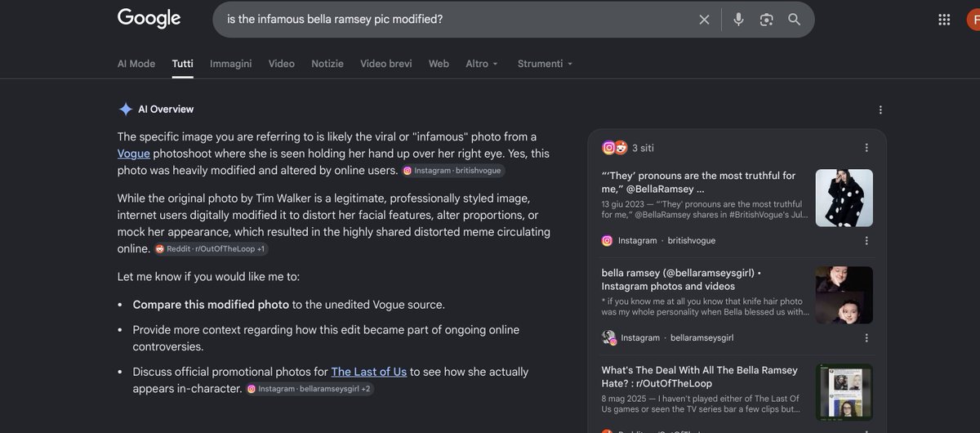Open The Last of Us link
Image resolution: width=980 pixels, height=433 pixels.
click(x=369, y=372)
